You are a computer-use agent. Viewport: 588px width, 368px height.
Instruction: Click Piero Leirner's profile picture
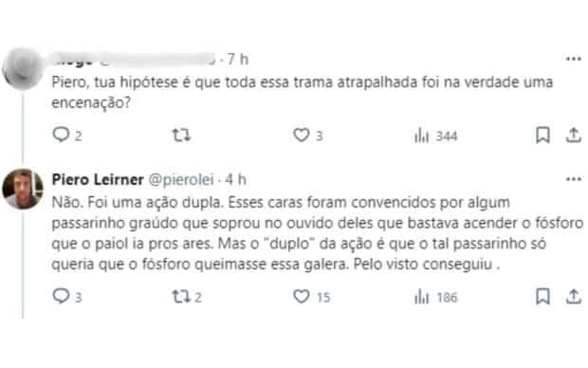point(23,189)
